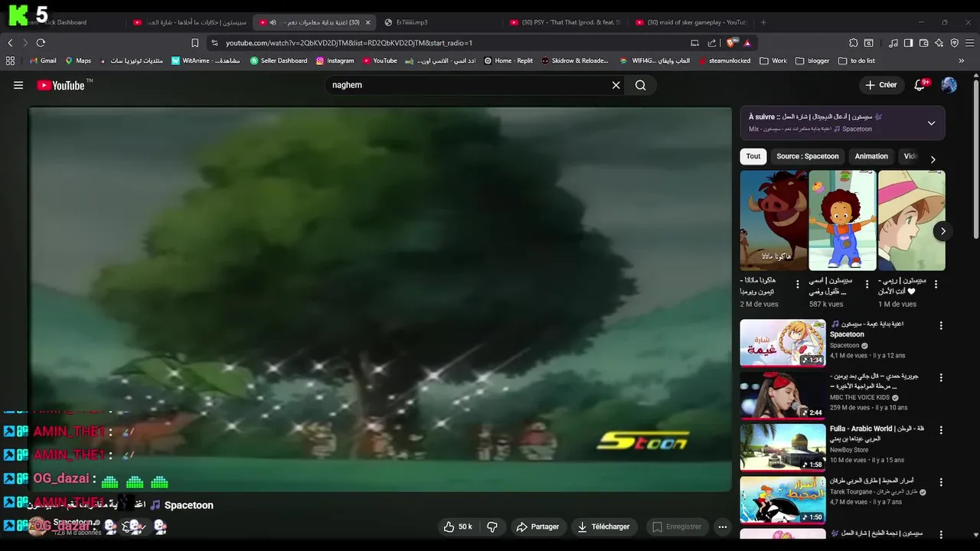Open Brave Rewards triangle icon
Viewport: 980px width, 551px height.
pyautogui.click(x=747, y=43)
